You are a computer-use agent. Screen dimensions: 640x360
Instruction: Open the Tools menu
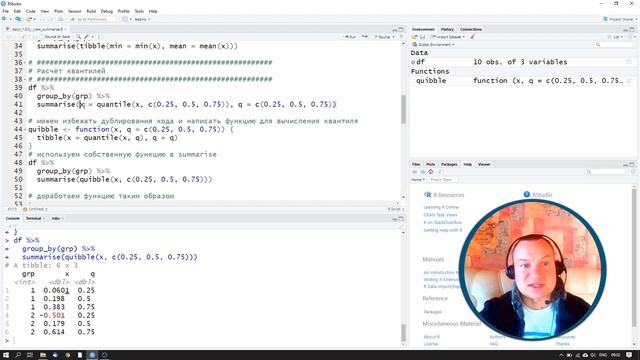[x=139, y=11]
